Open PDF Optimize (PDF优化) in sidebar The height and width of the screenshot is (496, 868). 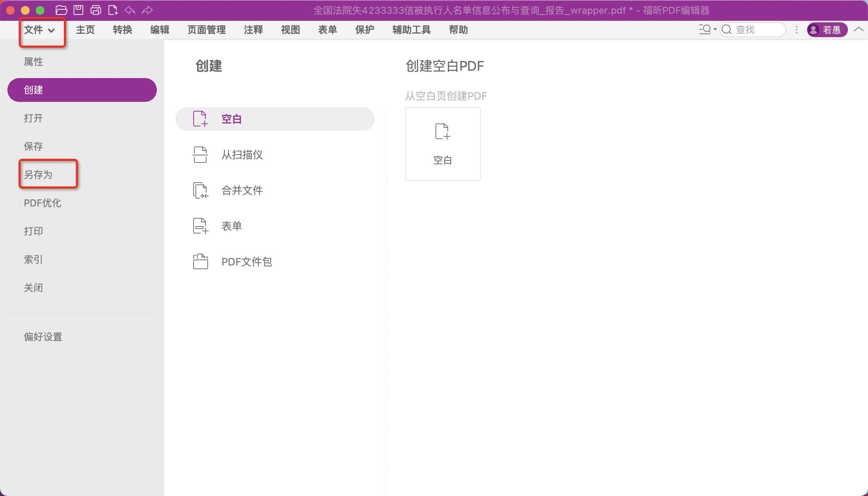(x=42, y=203)
